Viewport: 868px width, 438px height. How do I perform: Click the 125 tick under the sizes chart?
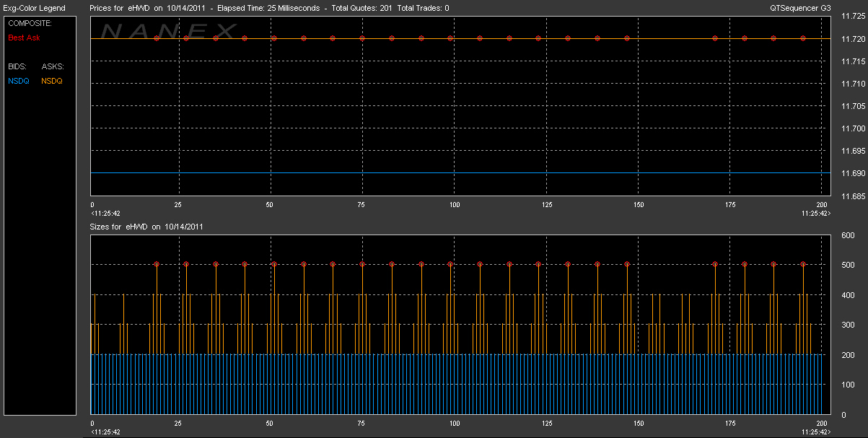point(547,424)
